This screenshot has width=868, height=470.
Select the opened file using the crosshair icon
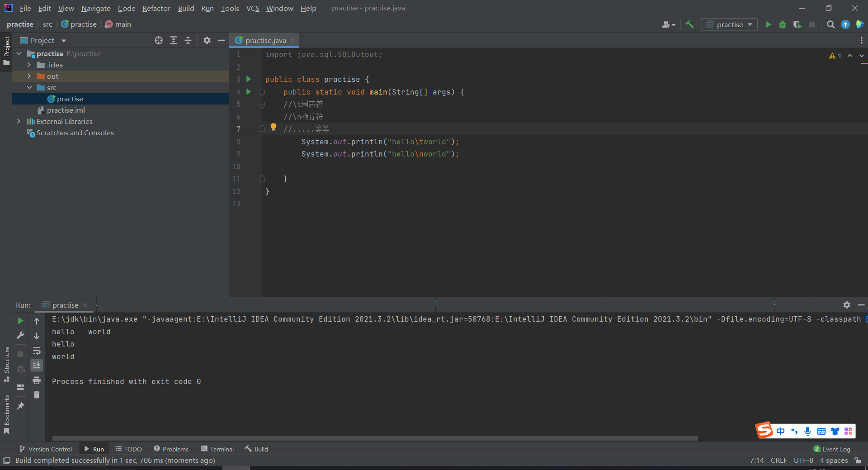coord(159,40)
